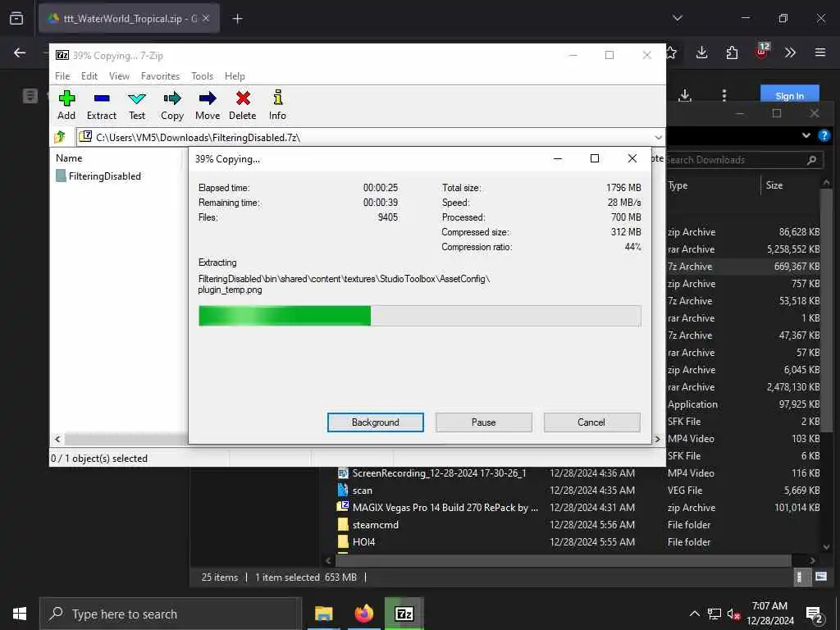Click the Delete red X icon

coord(243,105)
